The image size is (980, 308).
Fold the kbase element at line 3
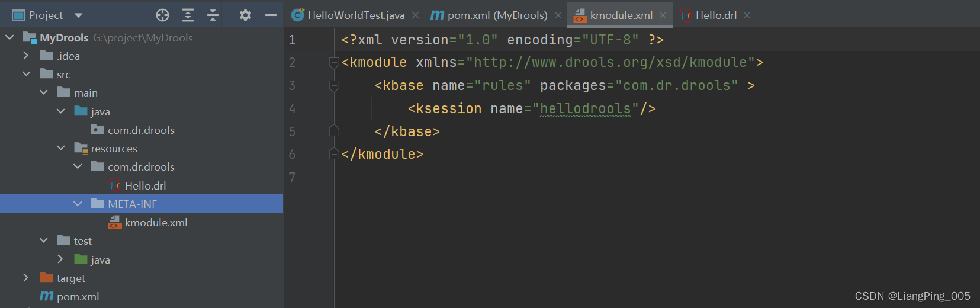coord(334,86)
